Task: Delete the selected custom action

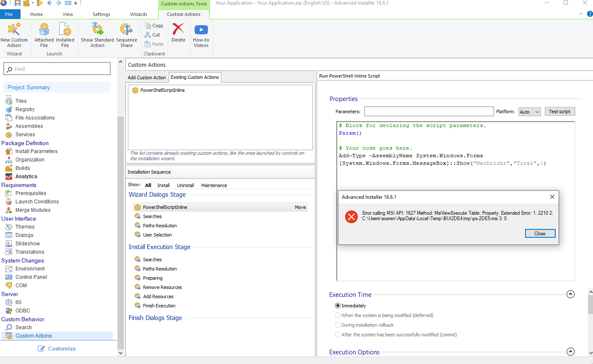Action: [178, 33]
